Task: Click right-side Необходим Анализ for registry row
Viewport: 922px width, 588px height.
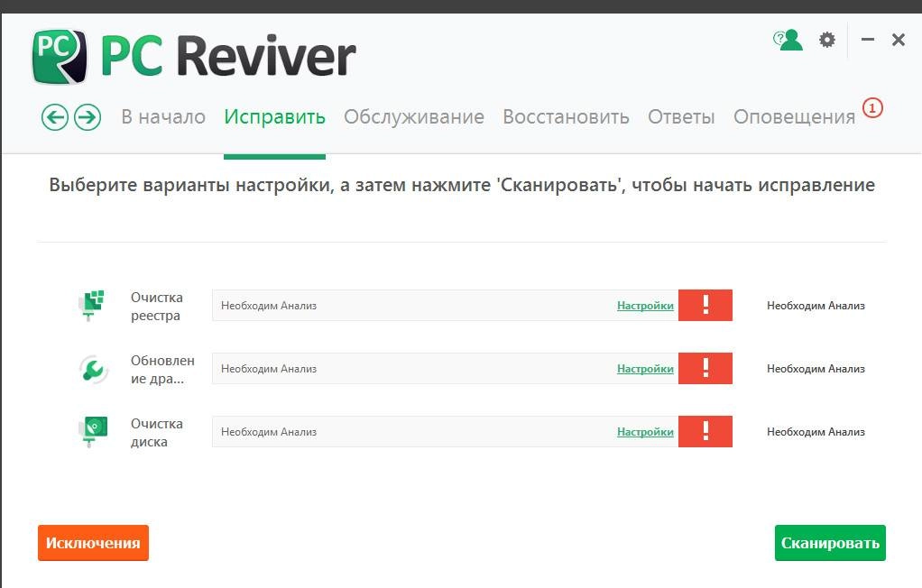Action: [816, 306]
